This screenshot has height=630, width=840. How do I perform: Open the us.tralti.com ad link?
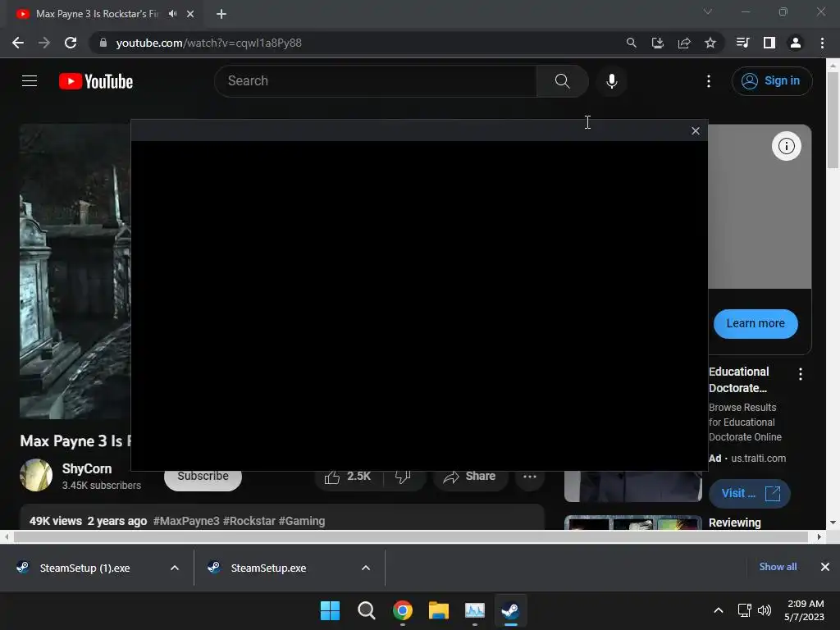point(758,459)
